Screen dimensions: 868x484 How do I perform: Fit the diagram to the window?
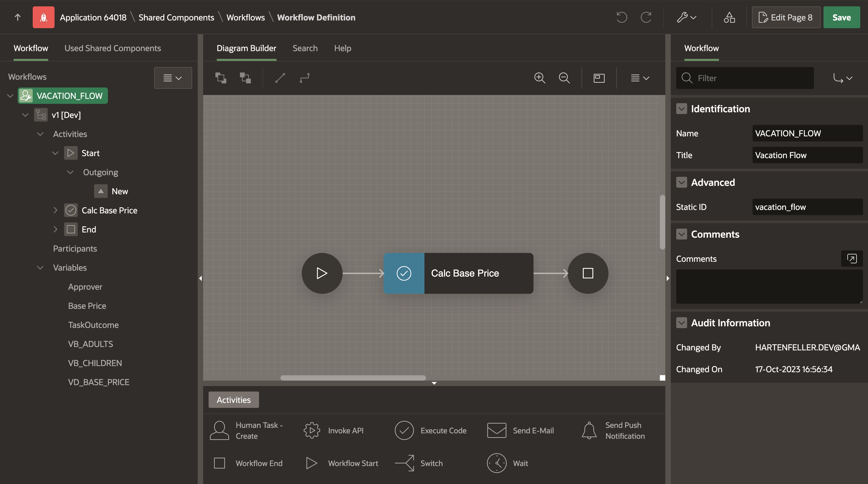tap(599, 78)
